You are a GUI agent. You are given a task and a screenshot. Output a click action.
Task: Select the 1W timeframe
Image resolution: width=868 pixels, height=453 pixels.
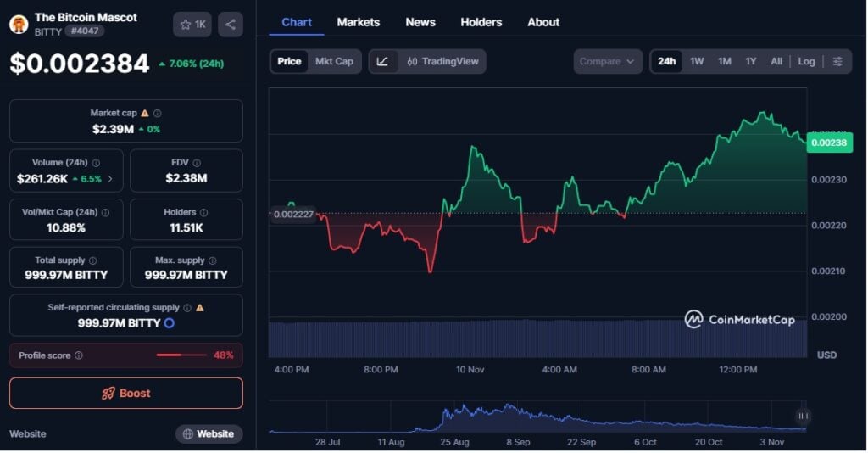tap(697, 61)
